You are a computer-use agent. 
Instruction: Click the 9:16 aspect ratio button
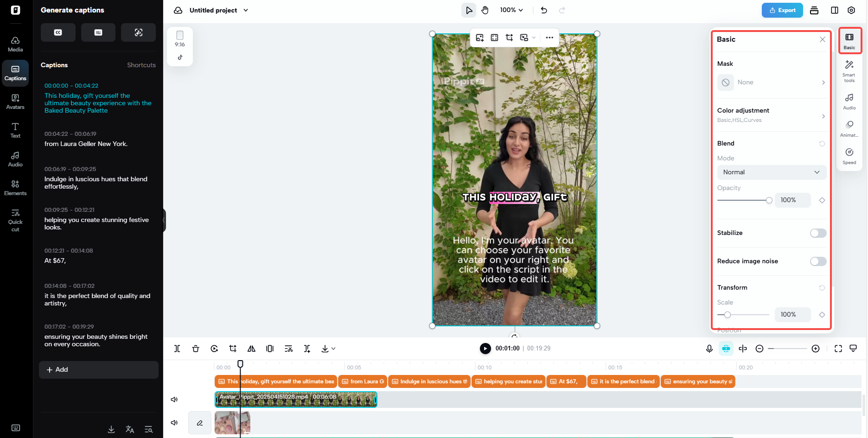180,39
